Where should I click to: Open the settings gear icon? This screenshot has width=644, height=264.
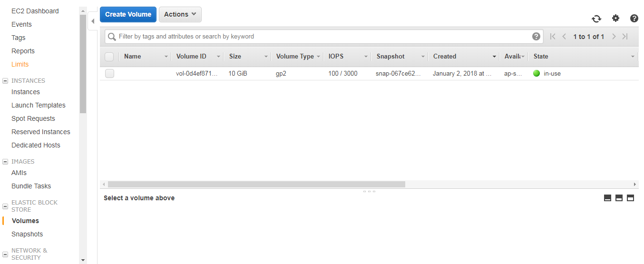point(615,19)
